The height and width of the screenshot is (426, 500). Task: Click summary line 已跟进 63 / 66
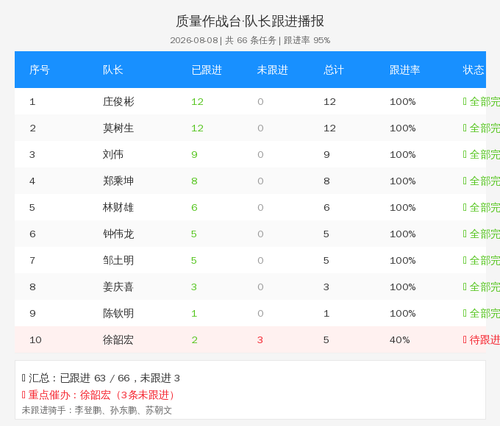101,378
